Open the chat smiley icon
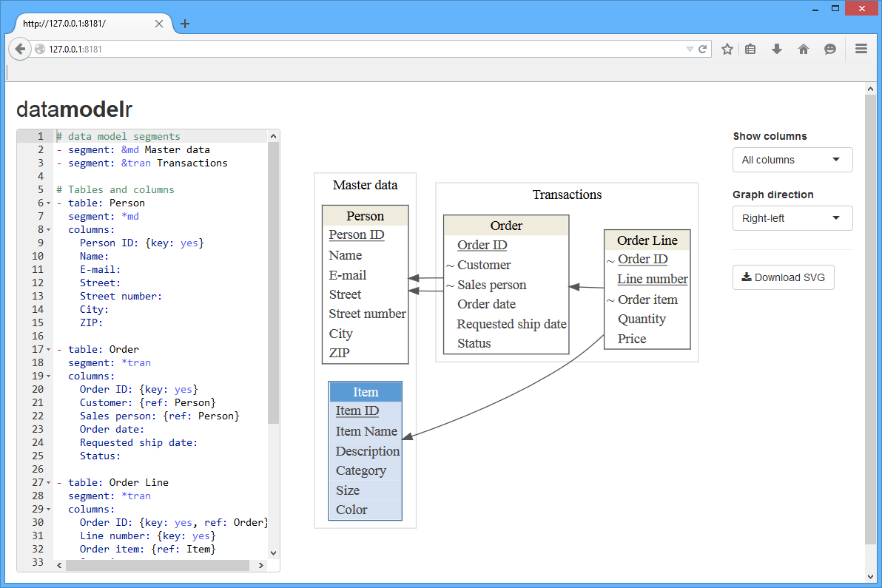882x588 pixels. click(x=830, y=50)
